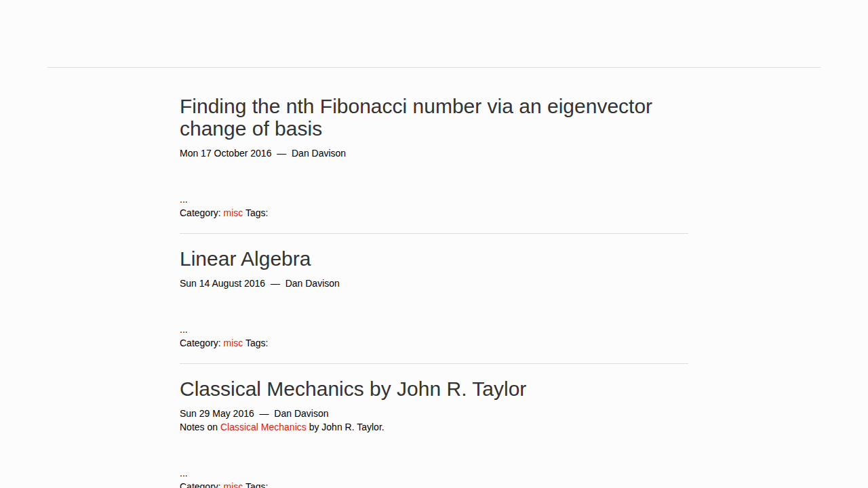Click the ellipsis below the Classical Mechanics notes
This screenshot has width=868, height=488.
coord(184,474)
